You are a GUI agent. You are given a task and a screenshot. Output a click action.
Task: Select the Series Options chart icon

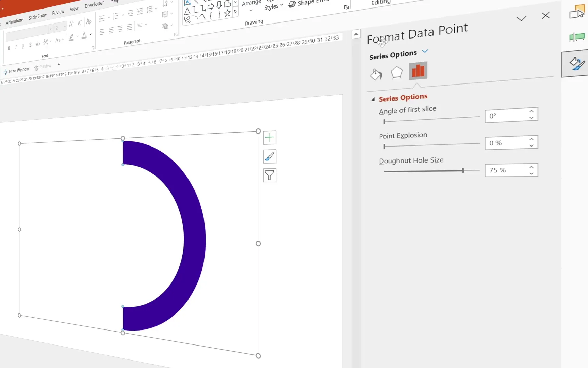[418, 71]
